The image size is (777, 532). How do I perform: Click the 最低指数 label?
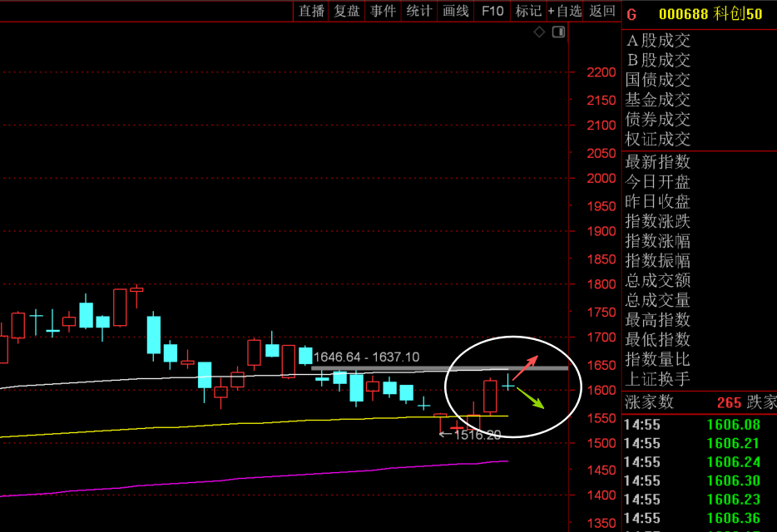(657, 340)
